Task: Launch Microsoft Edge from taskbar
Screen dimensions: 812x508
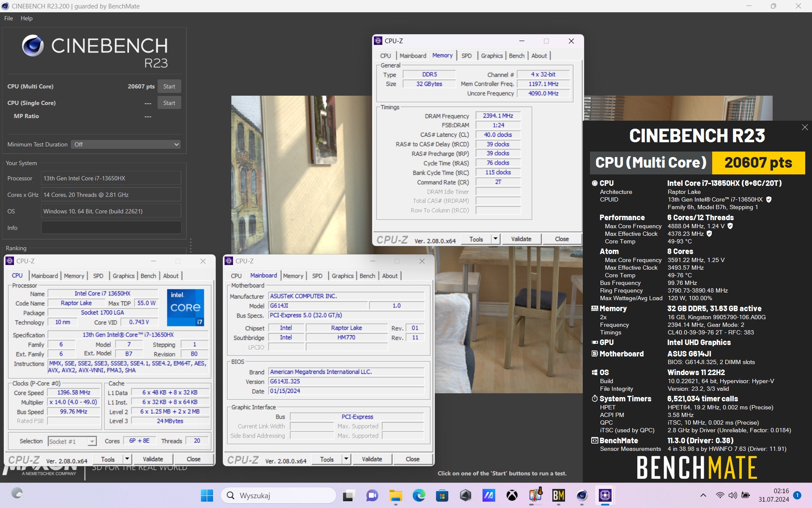Action: tap(419, 495)
